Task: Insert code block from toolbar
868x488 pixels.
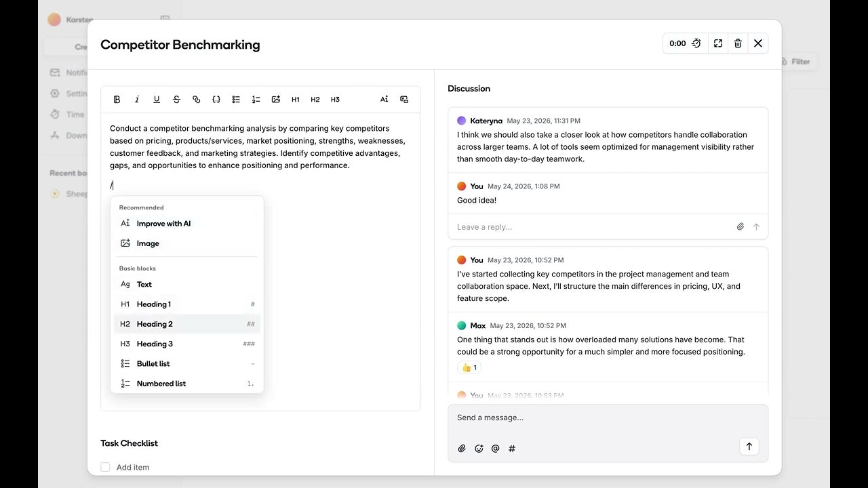Action: pos(216,100)
